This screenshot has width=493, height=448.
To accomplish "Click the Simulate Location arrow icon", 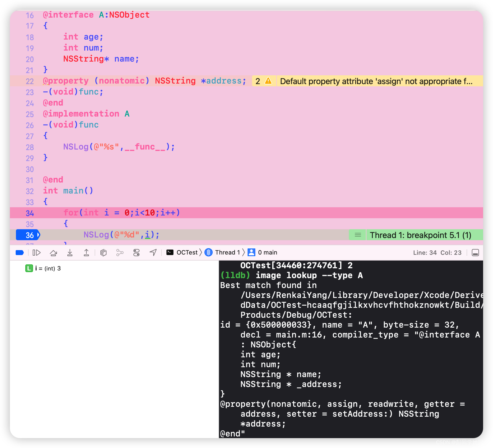I will pos(153,252).
